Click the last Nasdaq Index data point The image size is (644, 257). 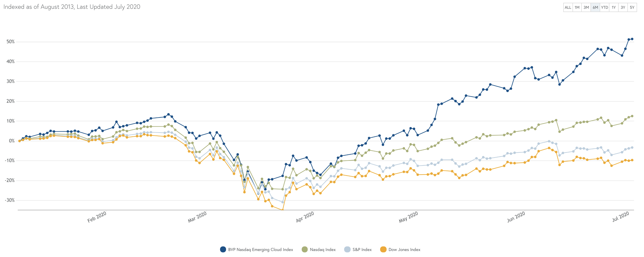[632, 116]
